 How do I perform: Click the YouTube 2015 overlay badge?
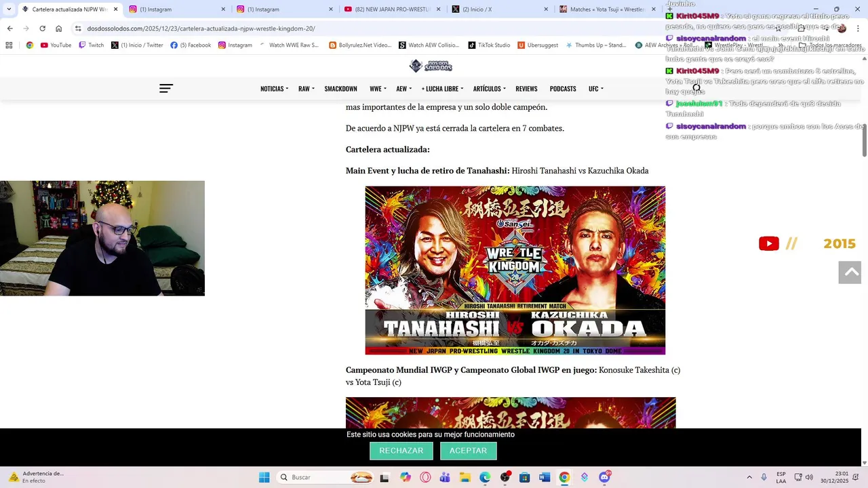point(807,244)
